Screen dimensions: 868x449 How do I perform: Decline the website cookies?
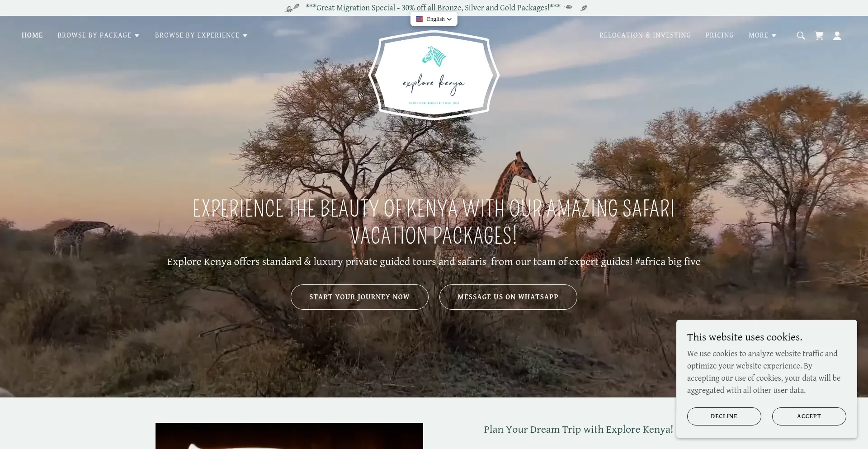coord(724,416)
